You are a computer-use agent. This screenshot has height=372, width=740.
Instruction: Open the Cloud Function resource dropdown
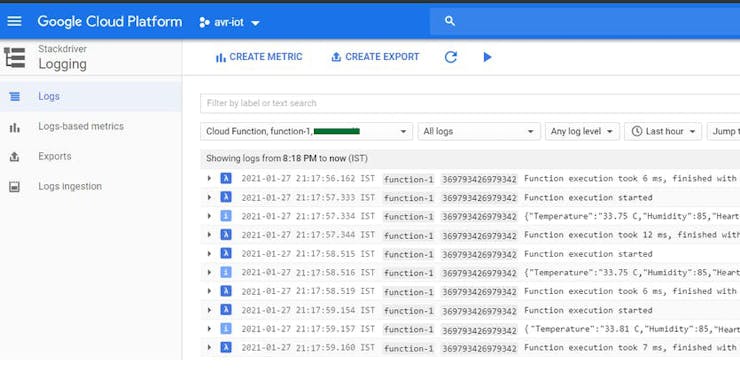pos(306,131)
